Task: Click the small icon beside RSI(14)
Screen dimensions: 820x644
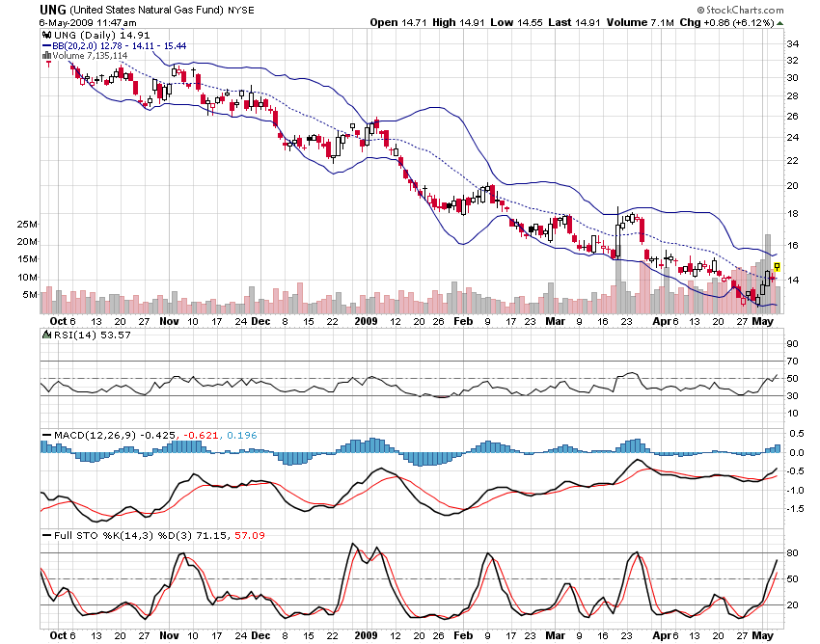Action: 46,335
